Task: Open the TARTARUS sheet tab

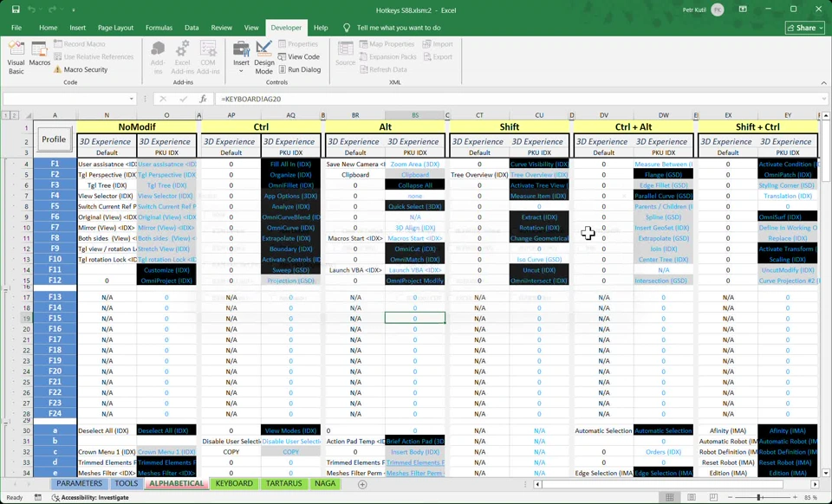Action: pyautogui.click(x=283, y=483)
